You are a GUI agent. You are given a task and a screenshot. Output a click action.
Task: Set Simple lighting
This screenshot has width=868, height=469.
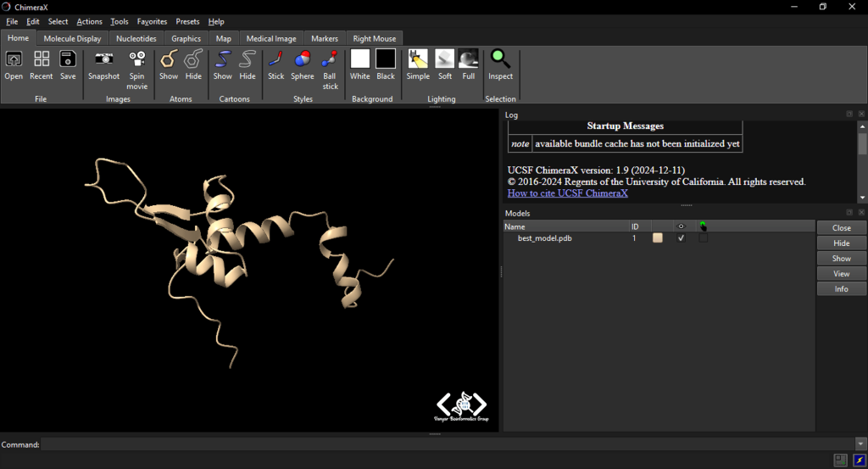tap(418, 64)
